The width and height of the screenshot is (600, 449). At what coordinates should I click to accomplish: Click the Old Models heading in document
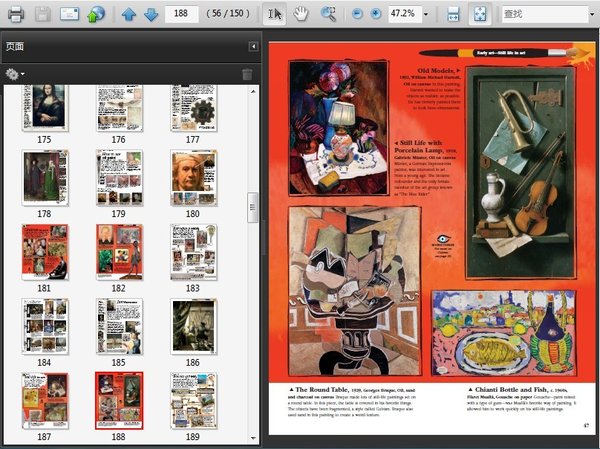[436, 70]
